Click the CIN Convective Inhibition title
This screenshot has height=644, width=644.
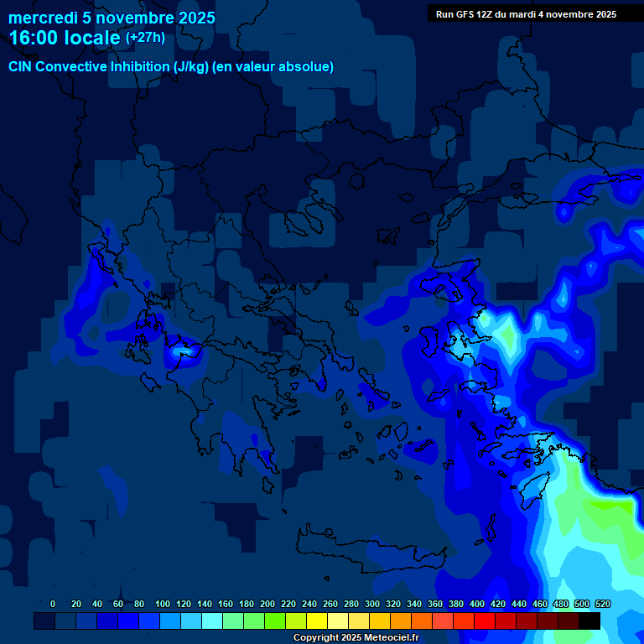click(x=171, y=66)
